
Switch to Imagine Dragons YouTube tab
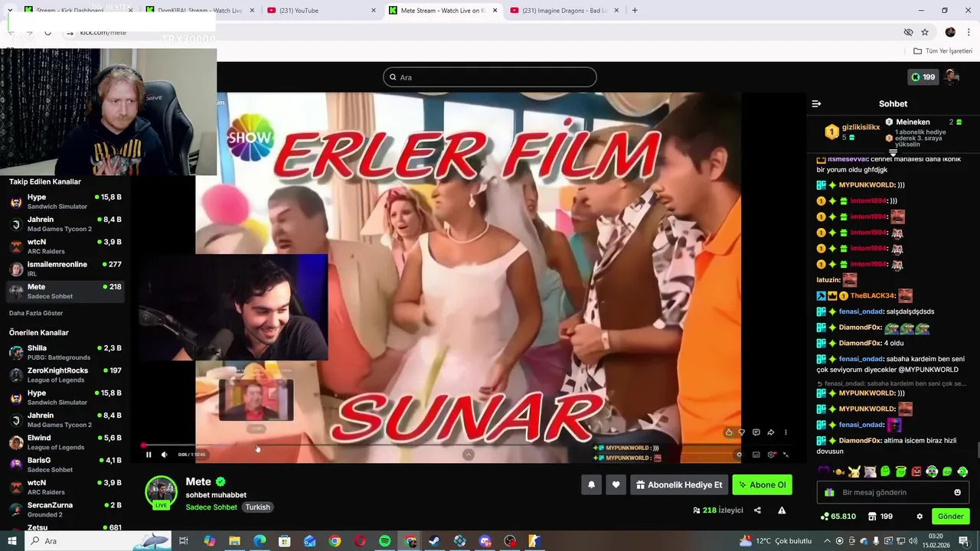(x=563, y=11)
